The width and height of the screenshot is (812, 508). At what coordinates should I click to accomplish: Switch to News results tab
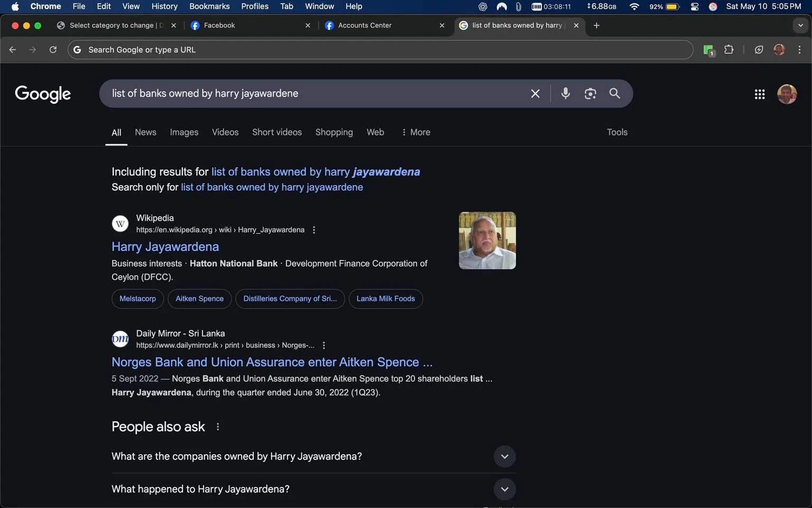(145, 132)
